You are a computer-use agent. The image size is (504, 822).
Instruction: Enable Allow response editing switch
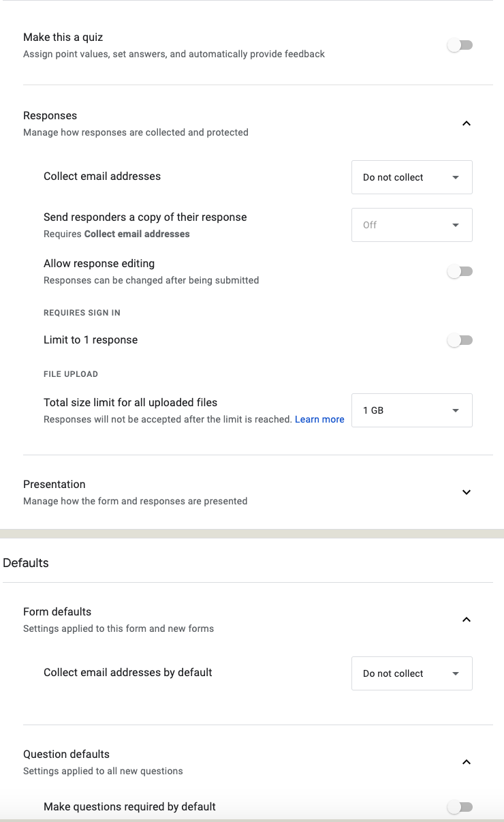460,271
